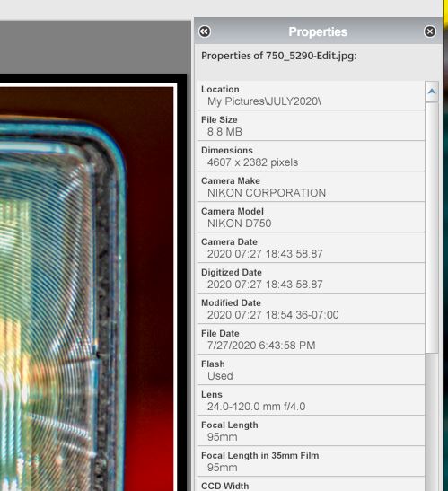Screen dimensions: 448x491
Task: Click the Properties panel title header
Action: [318, 31]
